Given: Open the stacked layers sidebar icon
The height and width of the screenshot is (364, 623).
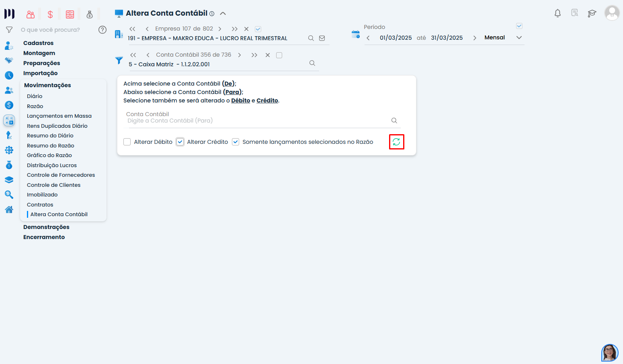Looking at the screenshot, I should tap(9, 180).
